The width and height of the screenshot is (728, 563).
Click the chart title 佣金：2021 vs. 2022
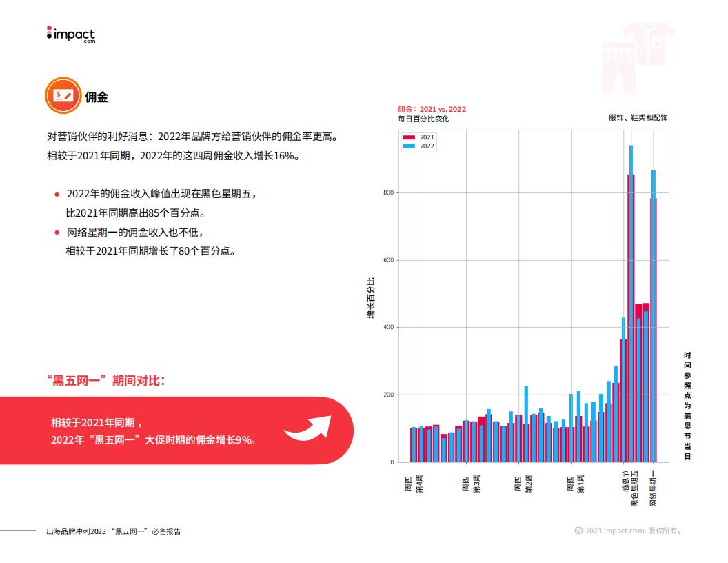[432, 109]
